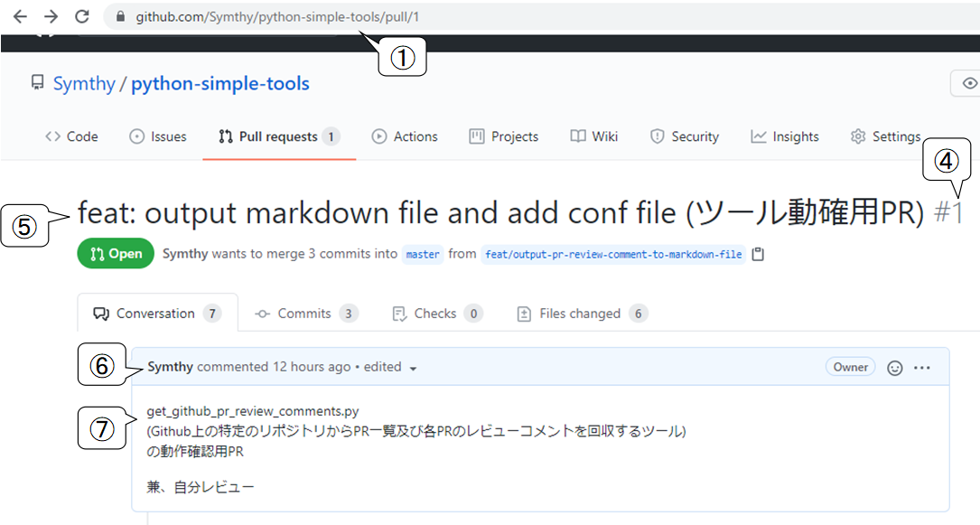This screenshot has height=525, width=980.
Task: Go forward with the browser forward arrow
Action: [x=51, y=17]
